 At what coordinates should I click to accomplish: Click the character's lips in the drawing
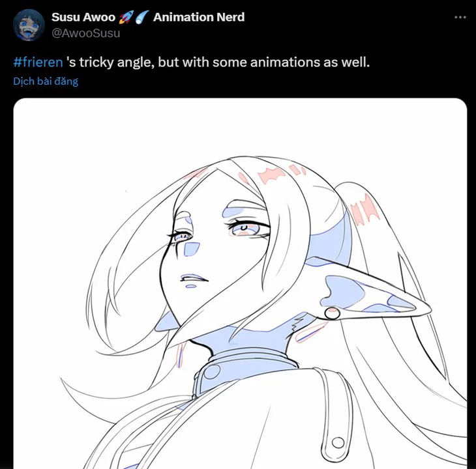pos(194,278)
